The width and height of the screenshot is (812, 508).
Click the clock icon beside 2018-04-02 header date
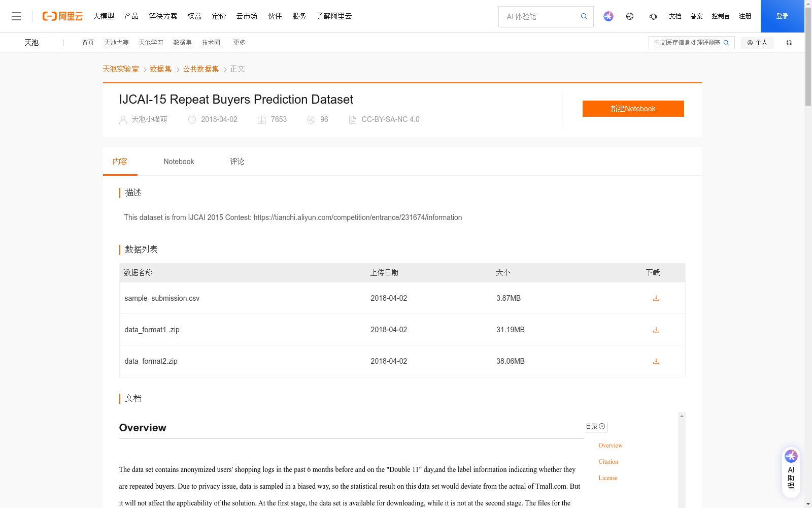coord(192,120)
